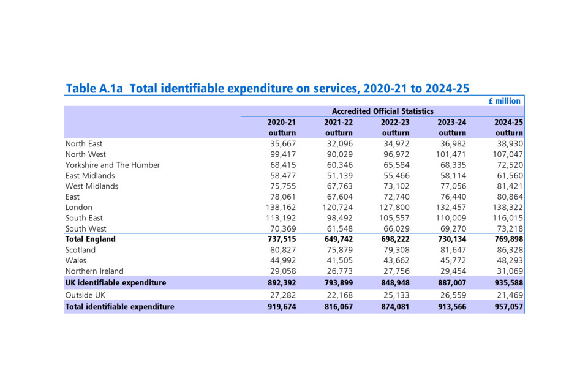
Task: Click the Accredited Official Statistics header
Action: coord(382,111)
